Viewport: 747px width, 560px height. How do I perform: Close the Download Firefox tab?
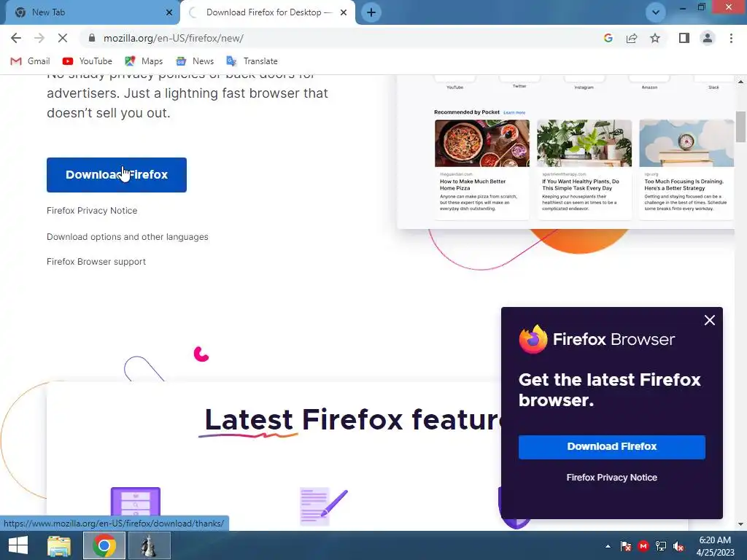tap(344, 12)
